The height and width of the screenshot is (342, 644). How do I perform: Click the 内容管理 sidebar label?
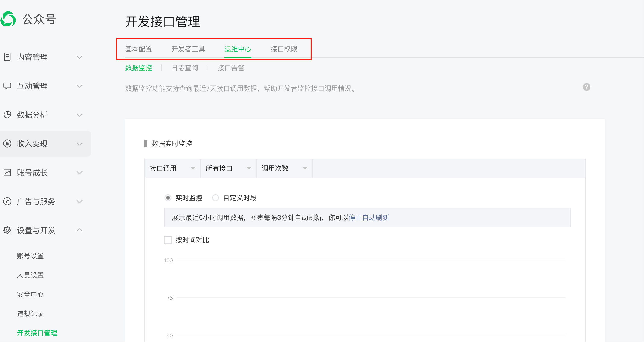point(32,57)
